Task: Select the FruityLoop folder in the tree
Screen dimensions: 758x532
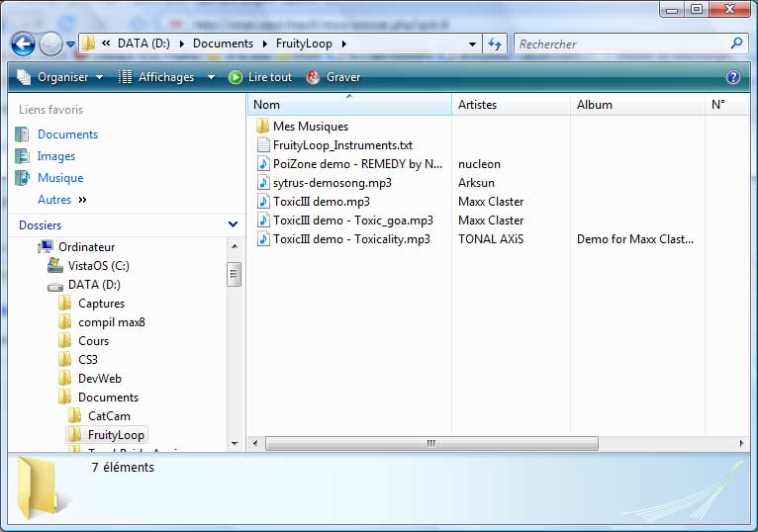Action: click(x=116, y=435)
